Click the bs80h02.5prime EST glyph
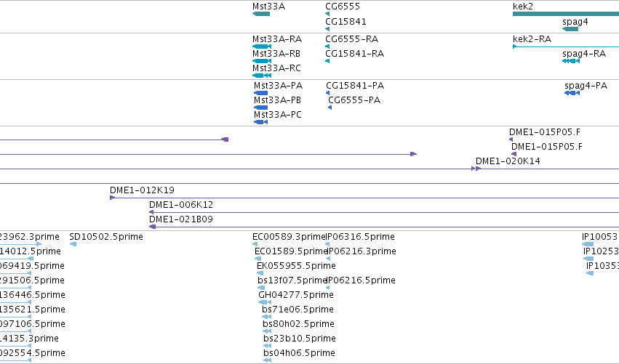The height and width of the screenshot is (364, 619). click(267, 331)
